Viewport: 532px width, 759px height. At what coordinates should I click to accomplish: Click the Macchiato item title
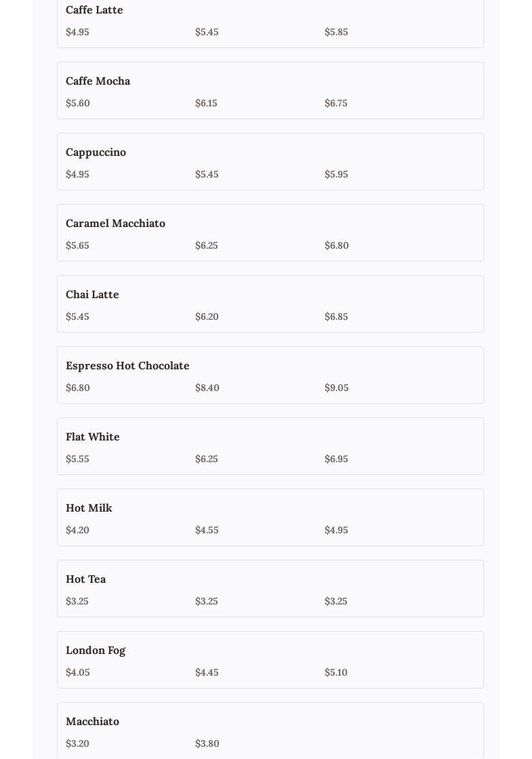(92, 722)
